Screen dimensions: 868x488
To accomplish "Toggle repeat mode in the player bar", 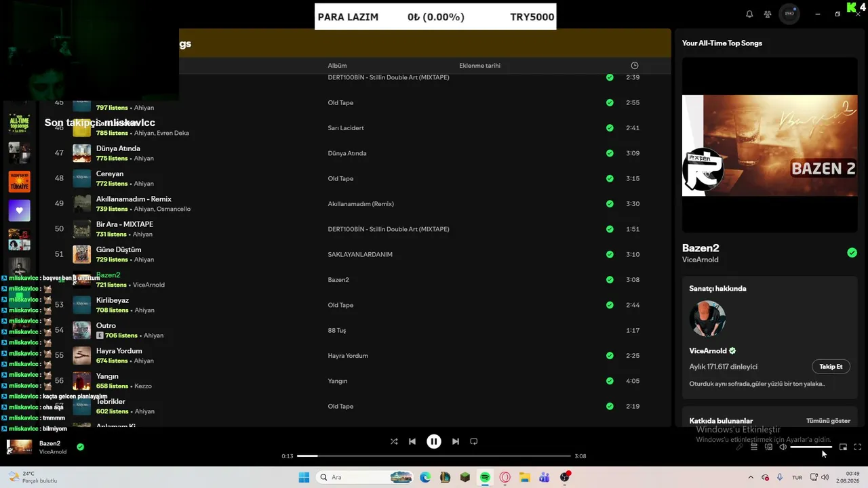I will (x=474, y=441).
